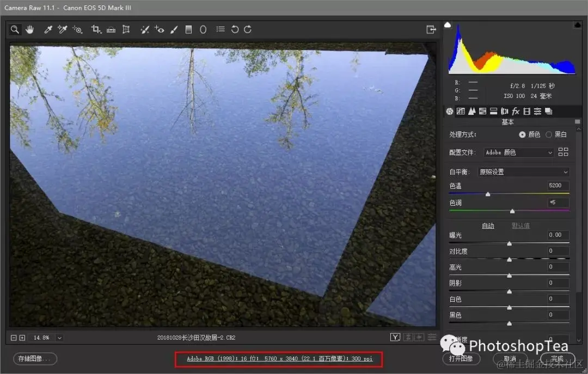Open workflow options link Adobe RGB (1998)
This screenshot has height=374, width=588.
279,359
